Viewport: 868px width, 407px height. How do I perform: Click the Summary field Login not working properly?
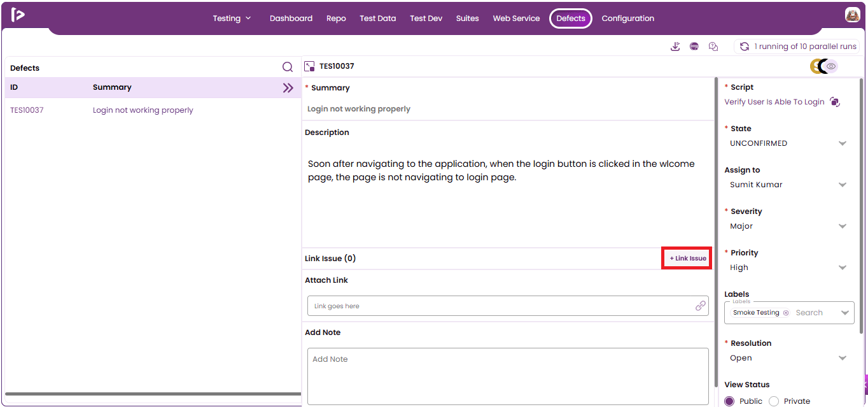[359, 109]
